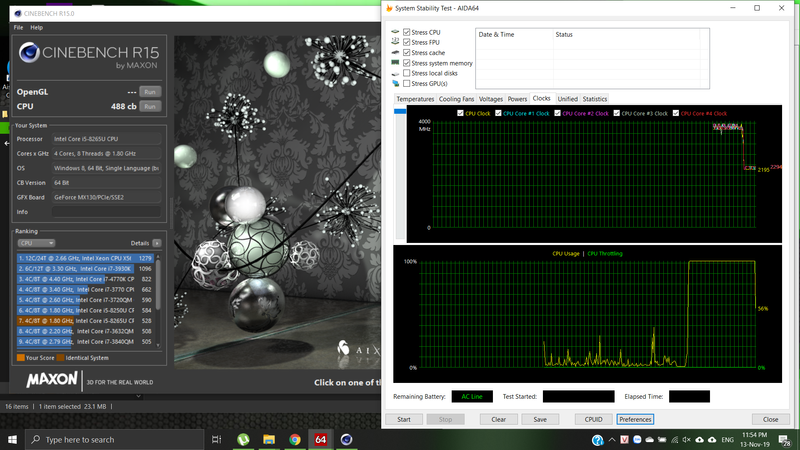
Task: Open AIDA64 Preferences
Action: click(x=635, y=419)
